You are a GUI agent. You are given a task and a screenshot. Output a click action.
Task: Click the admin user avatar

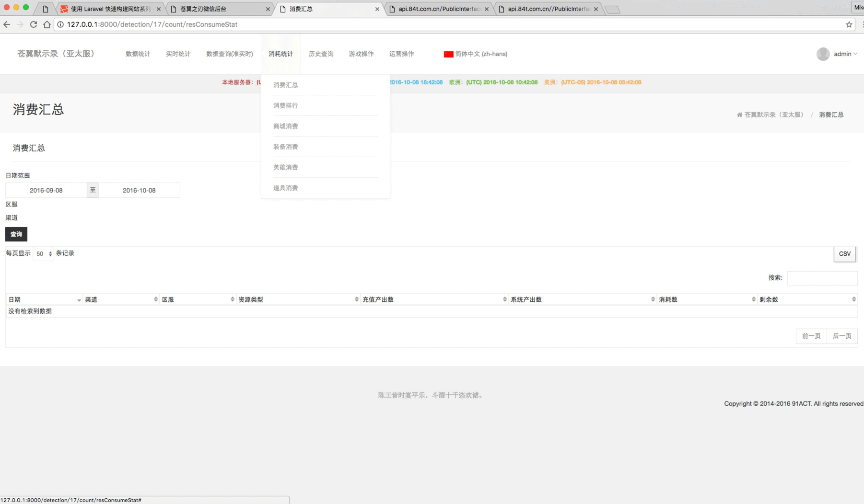(x=823, y=54)
